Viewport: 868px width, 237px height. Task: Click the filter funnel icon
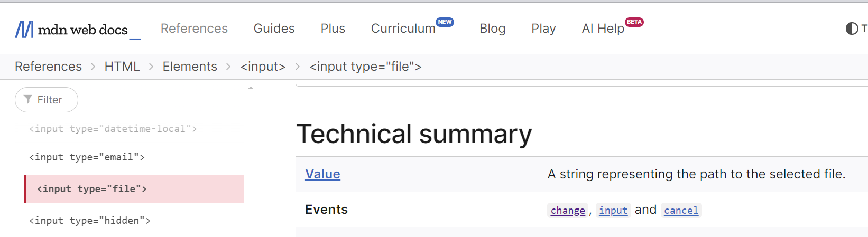[x=28, y=100]
